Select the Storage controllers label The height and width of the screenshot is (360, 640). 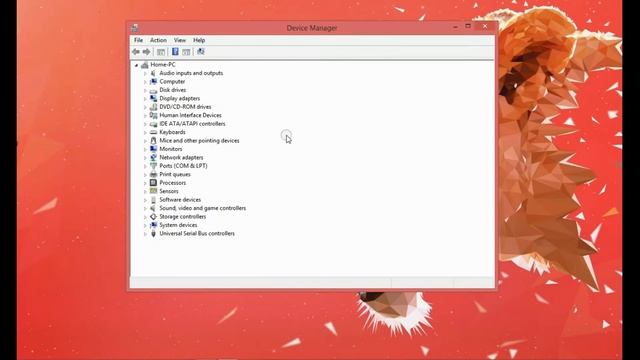[182, 217]
